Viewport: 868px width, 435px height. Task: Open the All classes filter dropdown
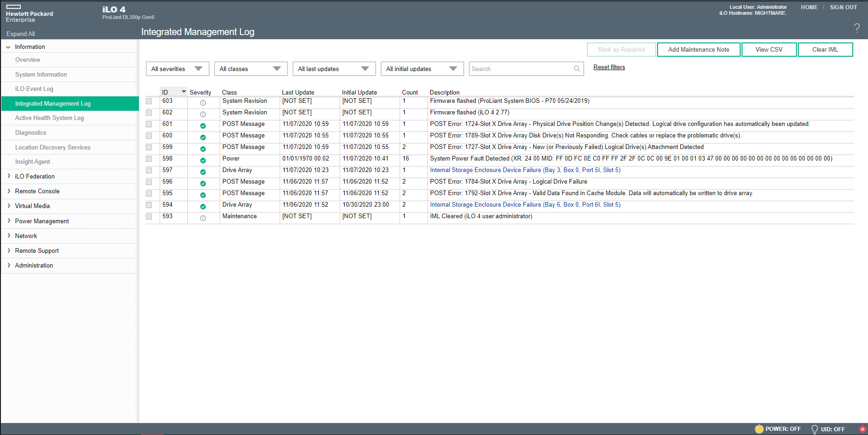[x=251, y=69]
